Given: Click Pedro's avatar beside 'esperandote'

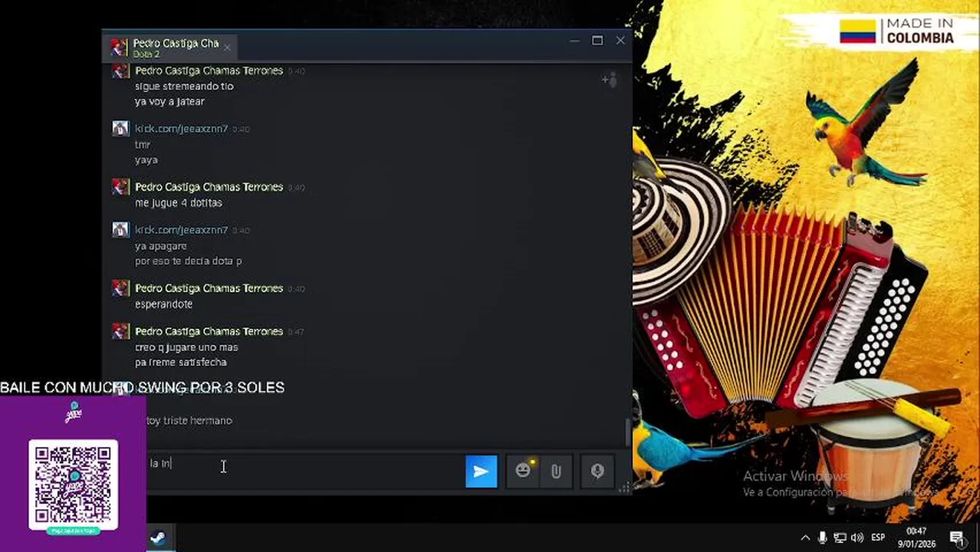Looking at the screenshot, I should click(120, 288).
